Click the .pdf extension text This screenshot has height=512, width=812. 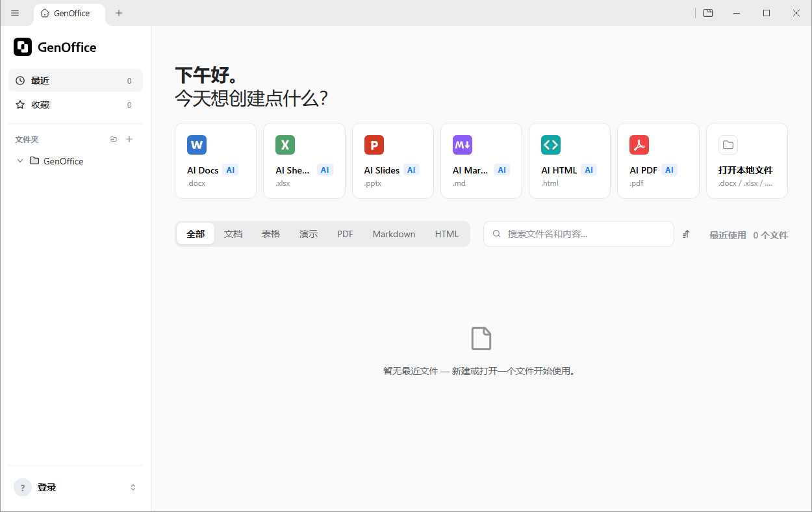(637, 183)
